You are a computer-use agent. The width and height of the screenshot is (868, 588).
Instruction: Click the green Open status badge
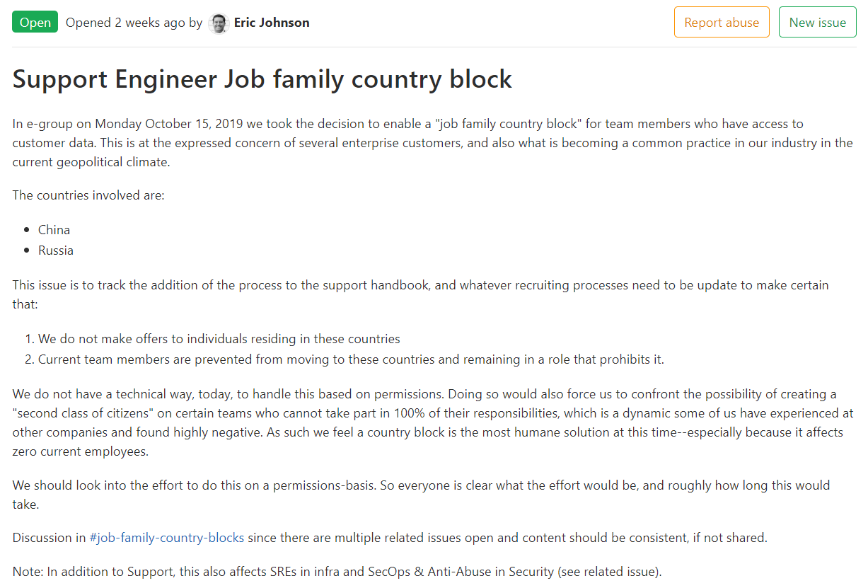[x=35, y=23]
